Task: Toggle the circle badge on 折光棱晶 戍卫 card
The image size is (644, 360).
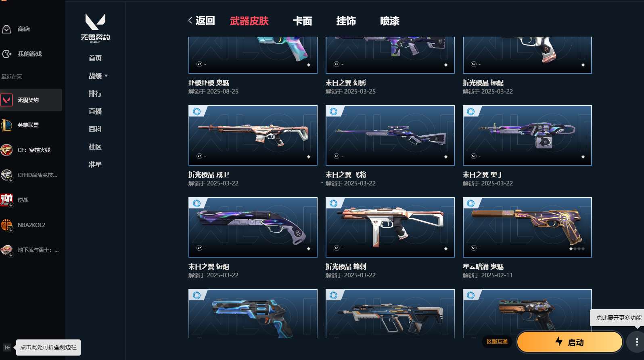Action: click(197, 111)
